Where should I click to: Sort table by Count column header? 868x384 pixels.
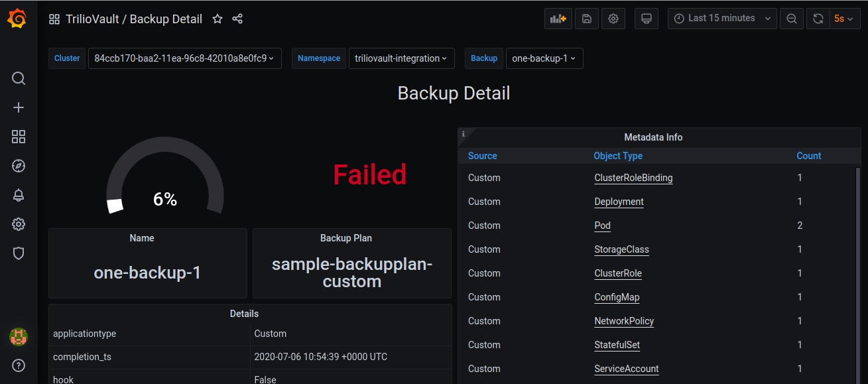[x=808, y=156]
